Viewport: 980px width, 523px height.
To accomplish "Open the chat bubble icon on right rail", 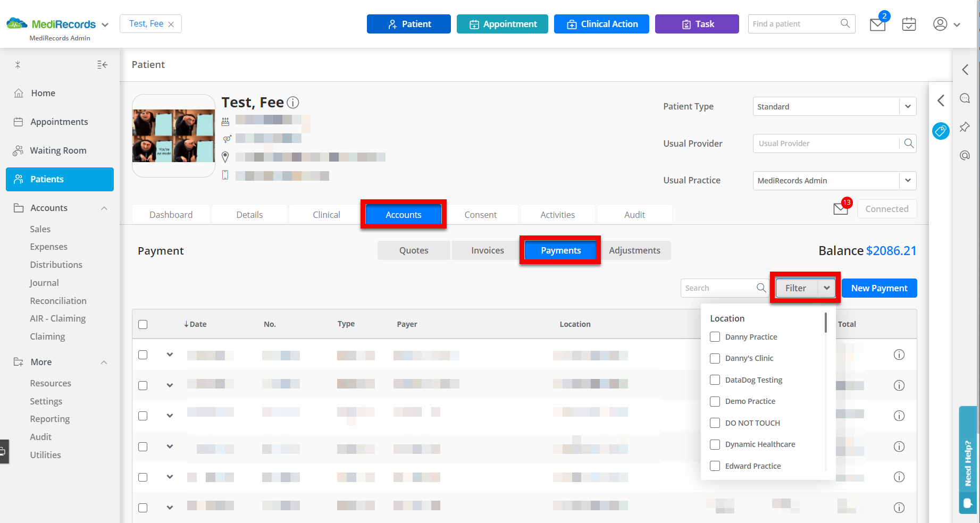I will click(965, 98).
